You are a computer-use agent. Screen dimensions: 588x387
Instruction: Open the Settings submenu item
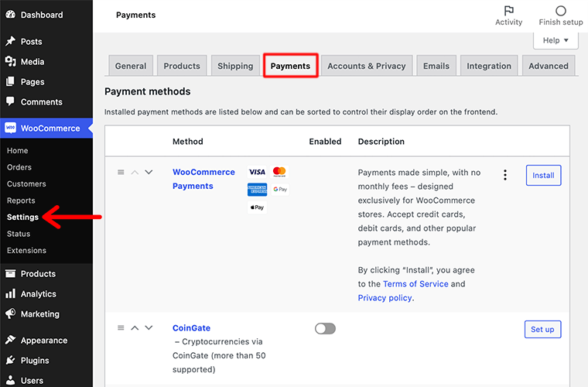pyautogui.click(x=22, y=217)
